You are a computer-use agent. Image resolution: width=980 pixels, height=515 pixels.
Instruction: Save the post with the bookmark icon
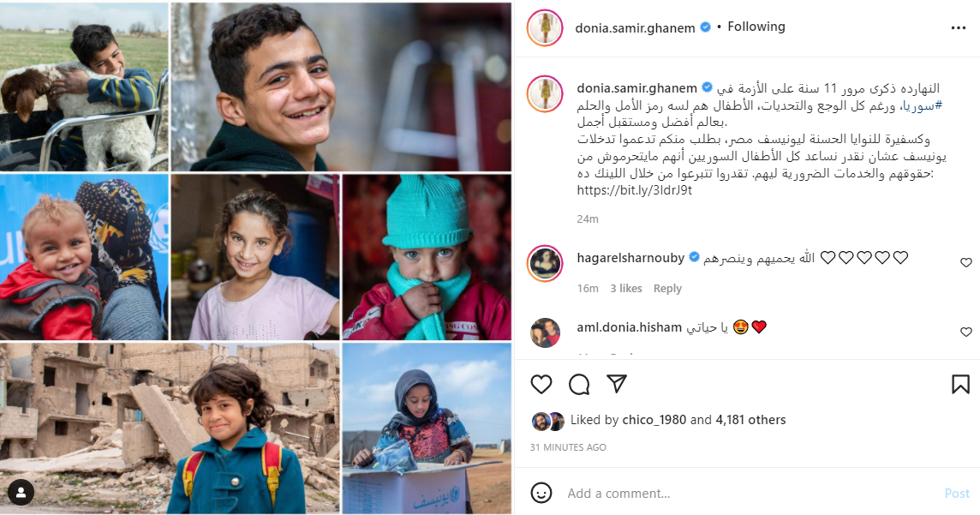960,384
